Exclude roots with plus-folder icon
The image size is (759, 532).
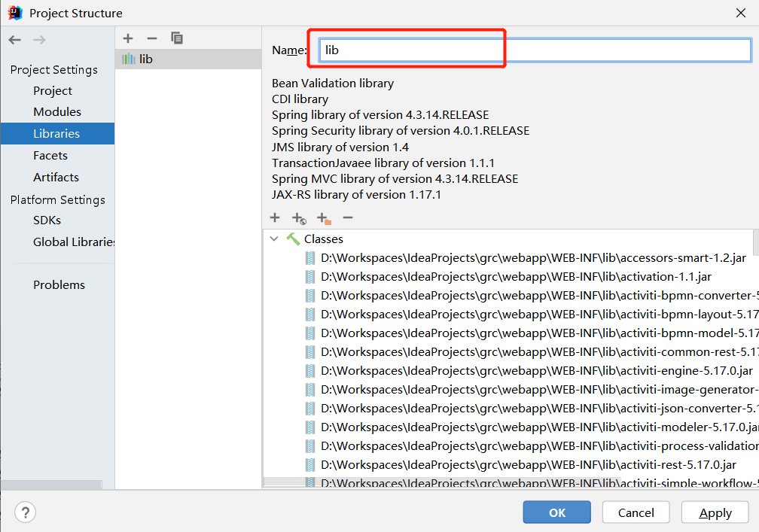(324, 219)
